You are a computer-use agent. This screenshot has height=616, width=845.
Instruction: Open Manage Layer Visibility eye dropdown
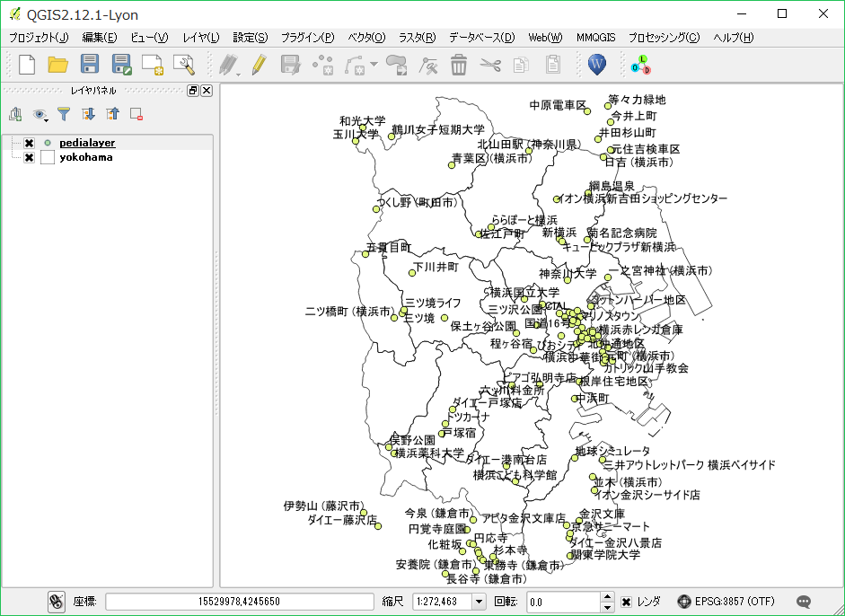click(40, 114)
